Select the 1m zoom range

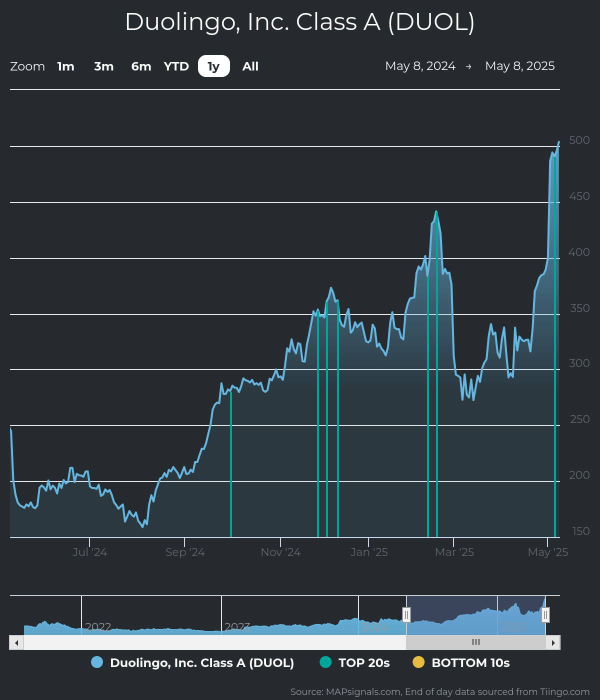tap(65, 66)
